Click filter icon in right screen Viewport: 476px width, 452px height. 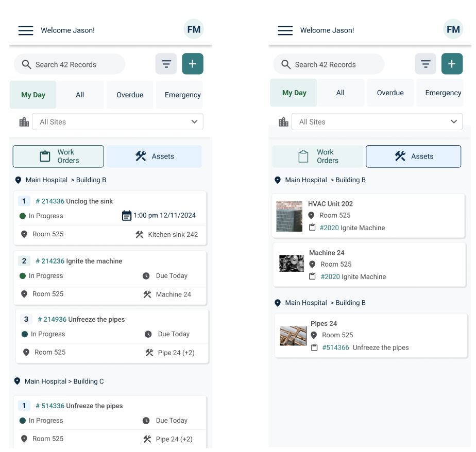pyautogui.click(x=426, y=64)
